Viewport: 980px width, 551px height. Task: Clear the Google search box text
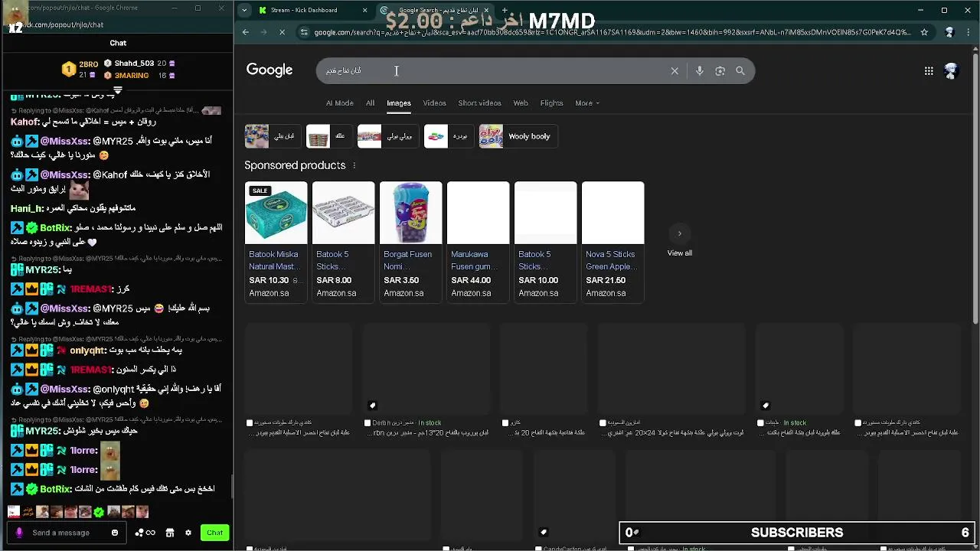[x=675, y=70]
